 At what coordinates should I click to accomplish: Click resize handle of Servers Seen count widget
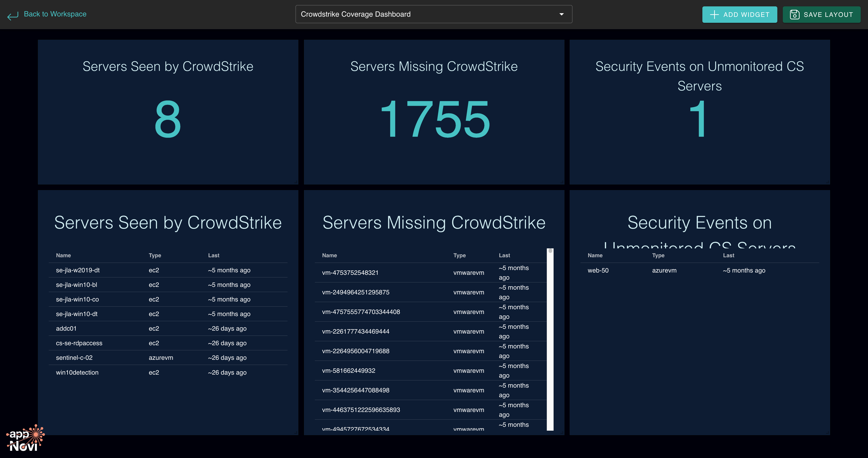tap(296, 182)
